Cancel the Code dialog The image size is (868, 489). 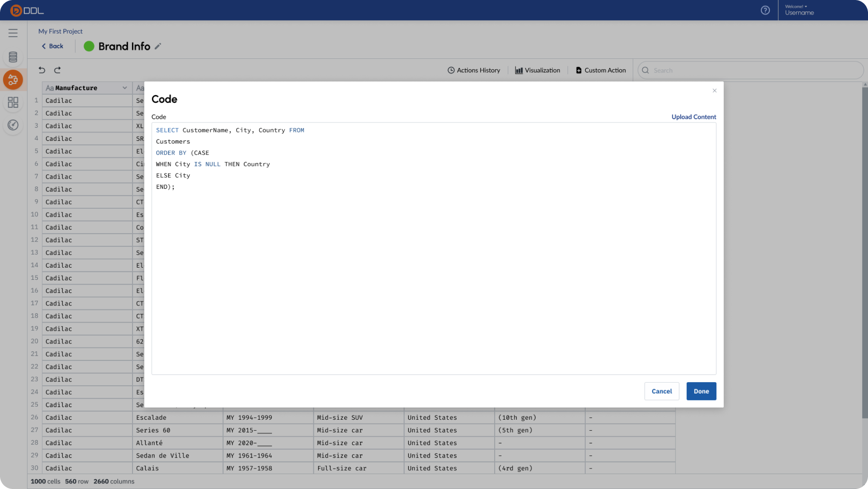point(661,391)
